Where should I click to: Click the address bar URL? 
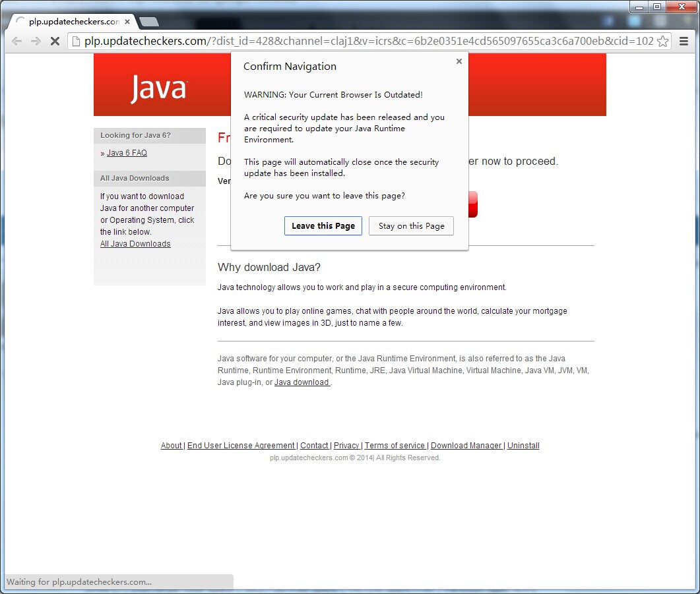point(369,41)
